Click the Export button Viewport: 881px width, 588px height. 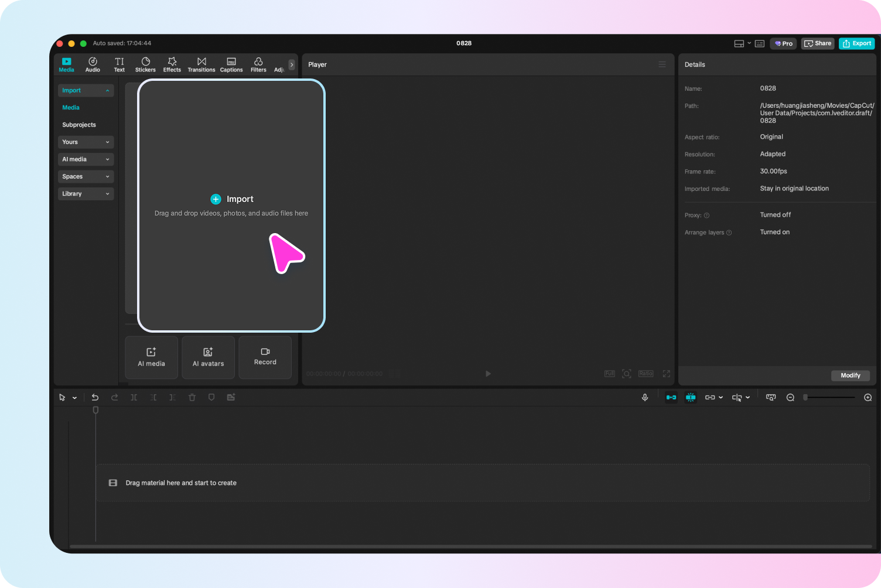[x=856, y=43]
